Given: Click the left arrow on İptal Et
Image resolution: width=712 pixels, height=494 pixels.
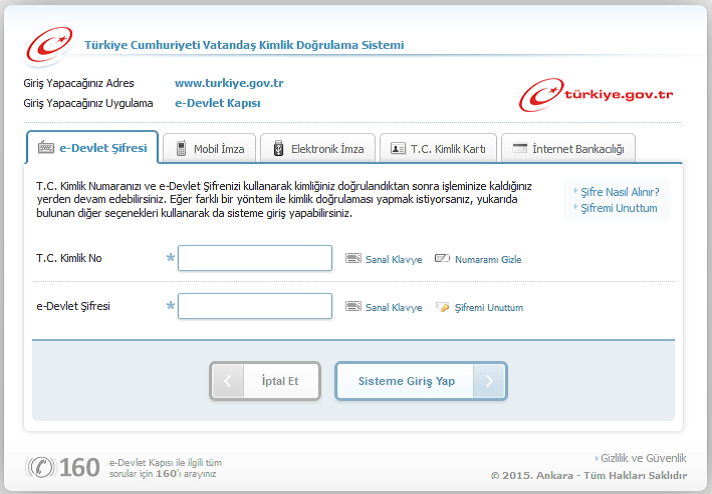Looking at the screenshot, I should [x=229, y=381].
